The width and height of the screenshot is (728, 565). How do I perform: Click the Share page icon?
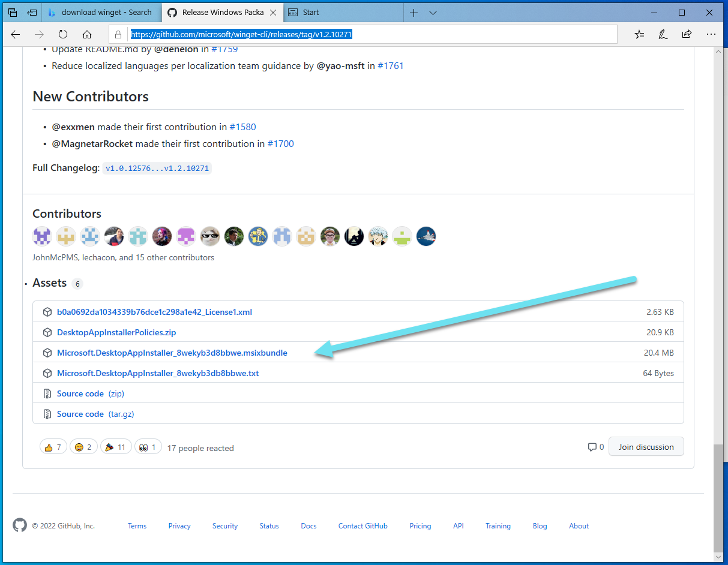[x=687, y=34]
